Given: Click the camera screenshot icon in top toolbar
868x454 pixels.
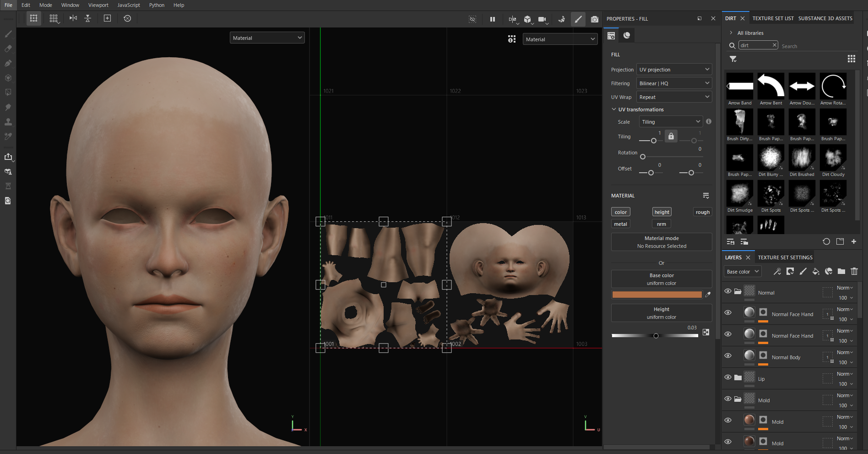Looking at the screenshot, I should coord(594,19).
